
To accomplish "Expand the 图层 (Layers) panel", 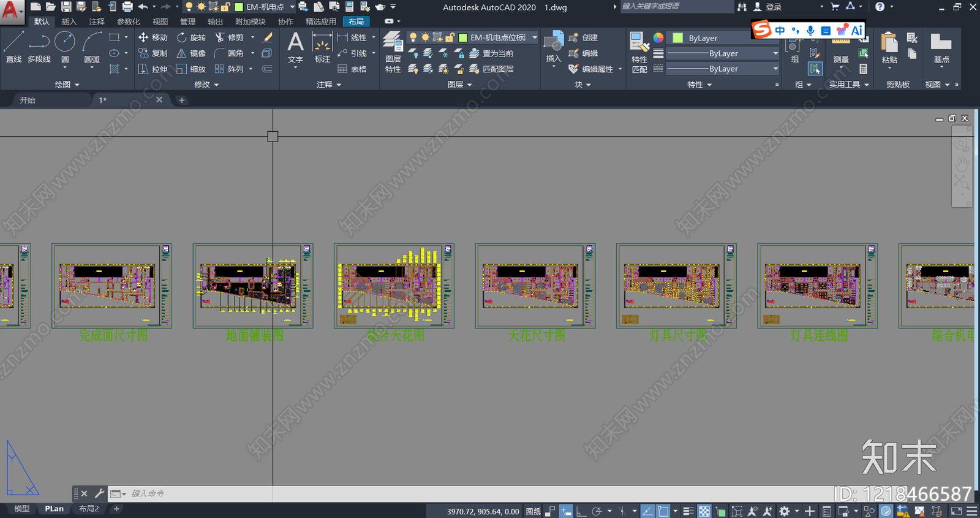I will click(x=459, y=85).
